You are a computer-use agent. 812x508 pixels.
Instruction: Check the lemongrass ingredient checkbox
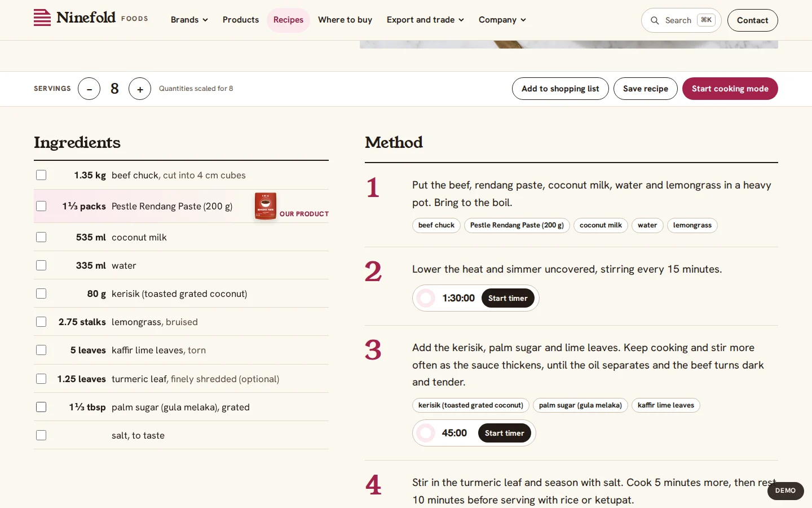[41, 322]
